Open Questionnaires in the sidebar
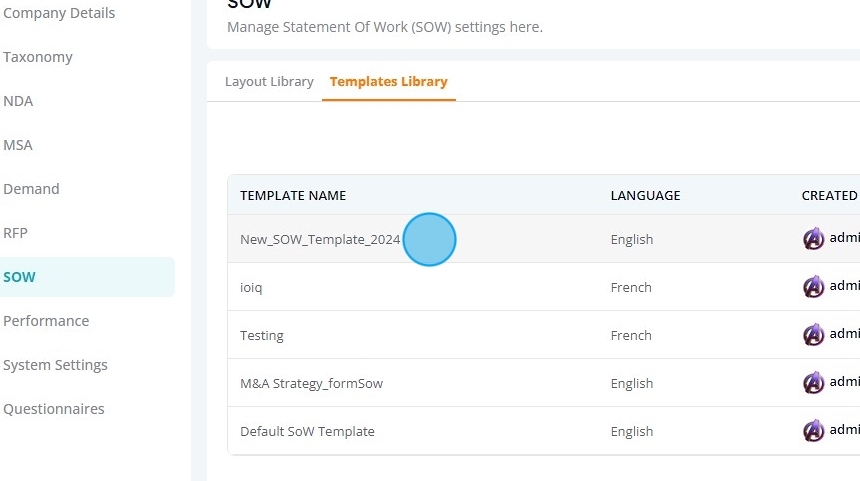 click(54, 409)
